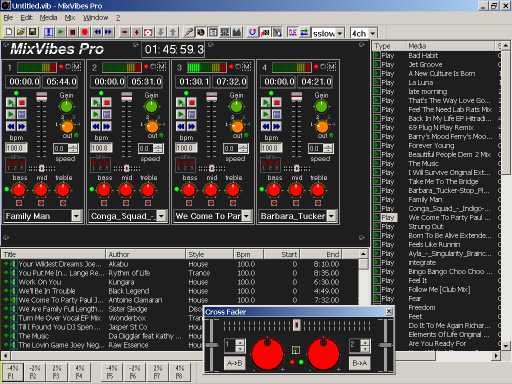Toggle bass kill button under deck 1 bass
The width and height of the screenshot is (512, 384).
(x=19, y=203)
